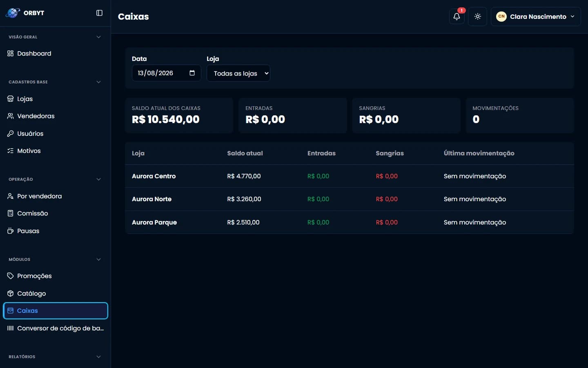Select the Aurora Norte row name
This screenshot has height=368, width=588.
point(152,199)
